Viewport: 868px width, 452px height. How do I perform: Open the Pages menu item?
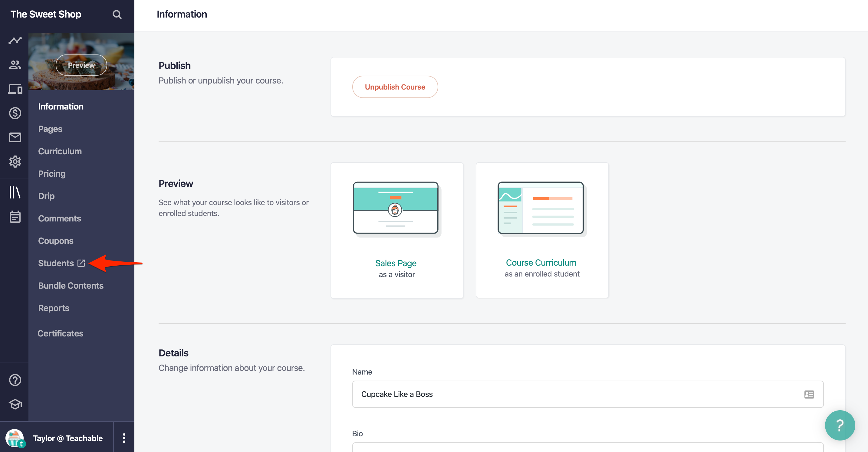[x=50, y=129]
